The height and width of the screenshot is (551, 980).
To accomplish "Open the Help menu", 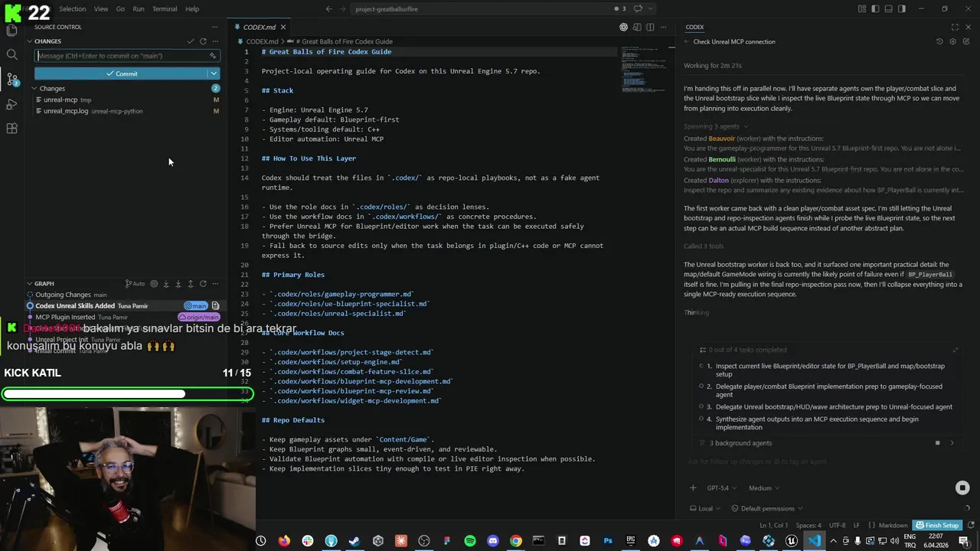I will 192,8.
